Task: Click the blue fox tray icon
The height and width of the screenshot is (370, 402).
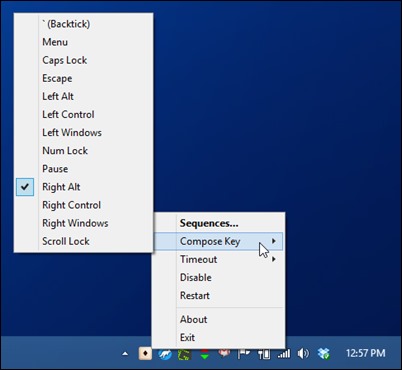Action: 165,354
